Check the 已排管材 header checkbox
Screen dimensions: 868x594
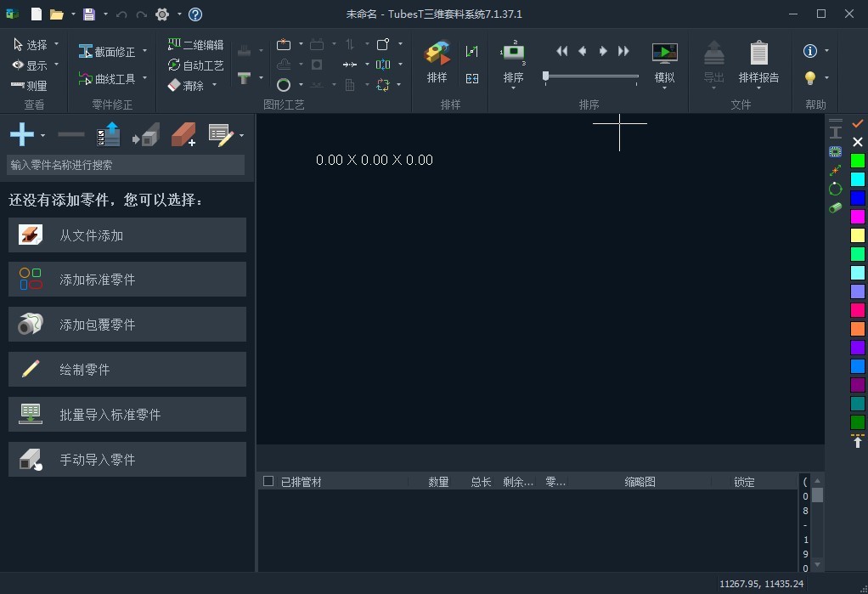pos(269,481)
